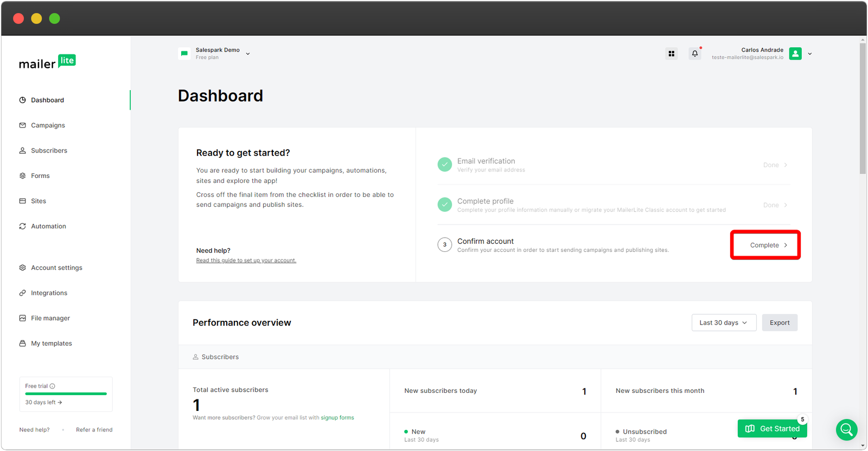Screen dimensions: 868x451
Task: Go to Campaigns in the sidebar
Action: click(x=48, y=125)
